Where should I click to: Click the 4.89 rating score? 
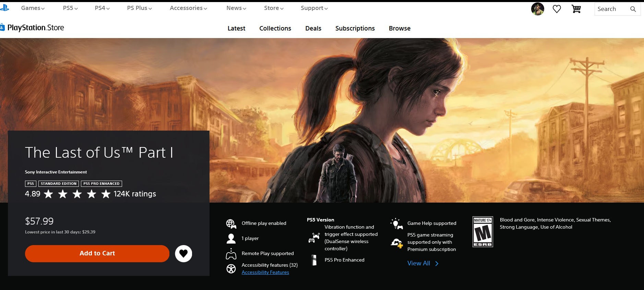33,194
